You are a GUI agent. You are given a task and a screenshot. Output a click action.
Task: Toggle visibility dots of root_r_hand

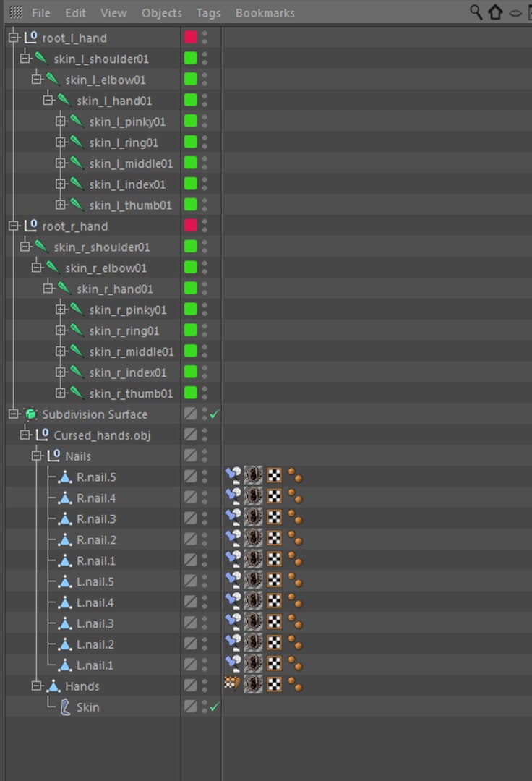click(205, 226)
